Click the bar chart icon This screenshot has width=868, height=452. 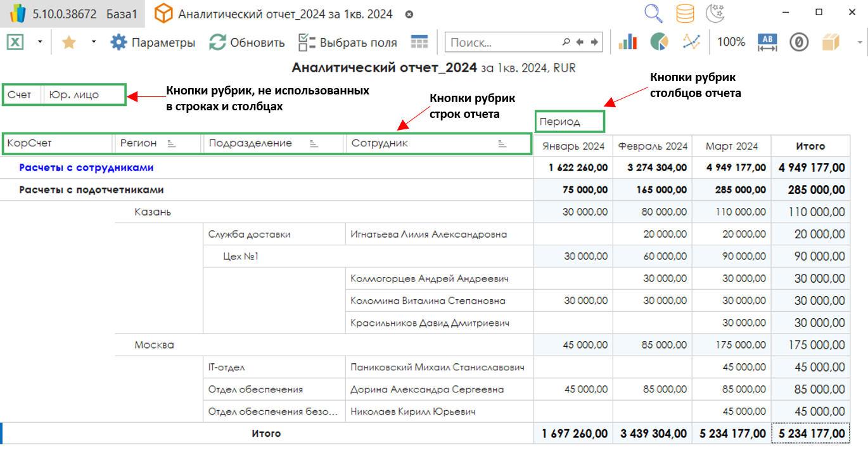click(627, 42)
